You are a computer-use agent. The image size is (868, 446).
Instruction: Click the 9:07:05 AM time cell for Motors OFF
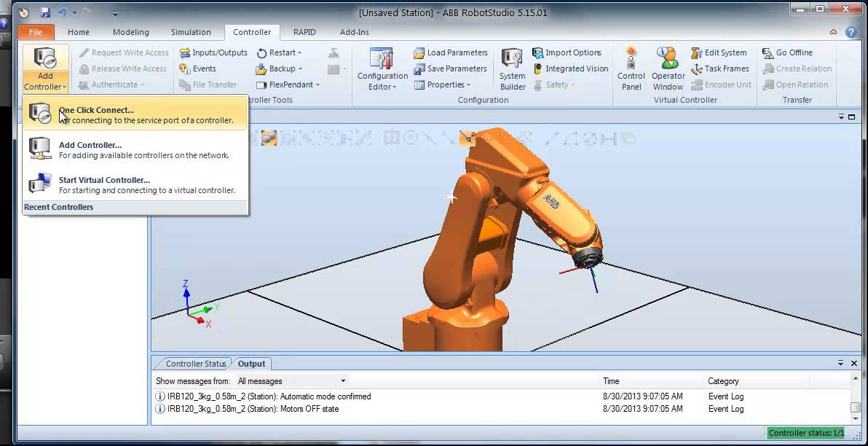643,409
